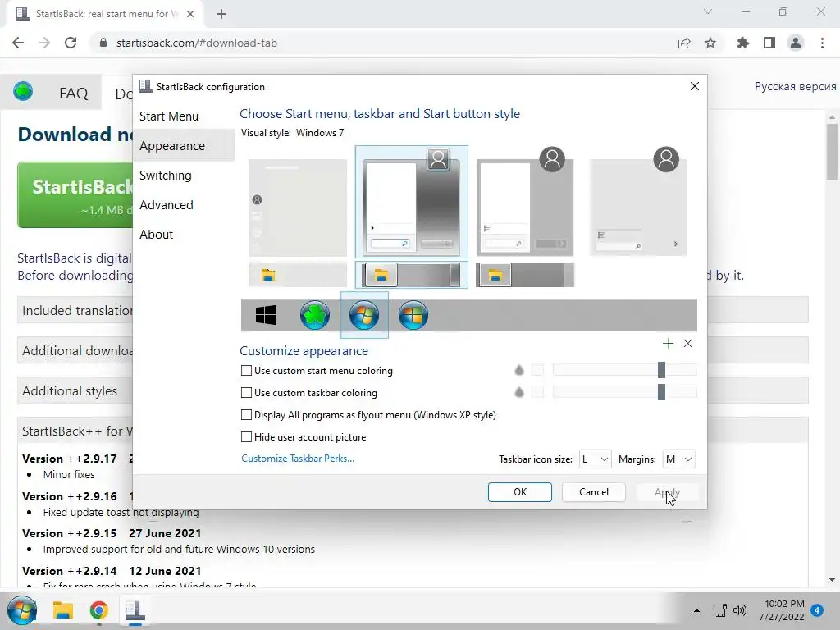
Task: Choose the Aero glass taskbar style thumbnail
Action: 412,275
